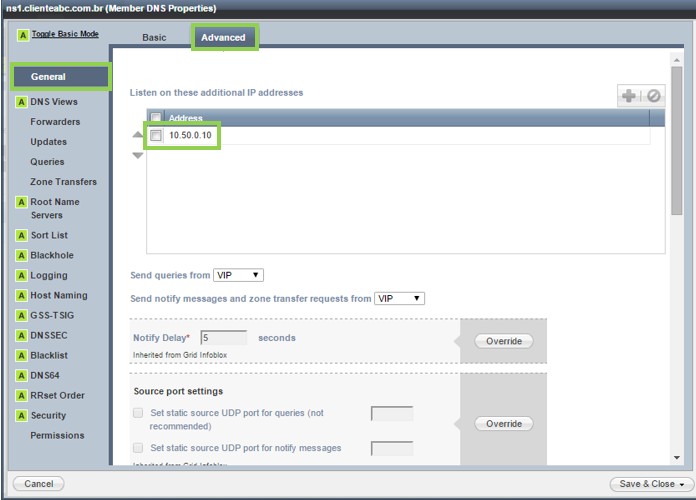
Task: Click the move-down arrow beside the address list
Action: click(x=138, y=156)
